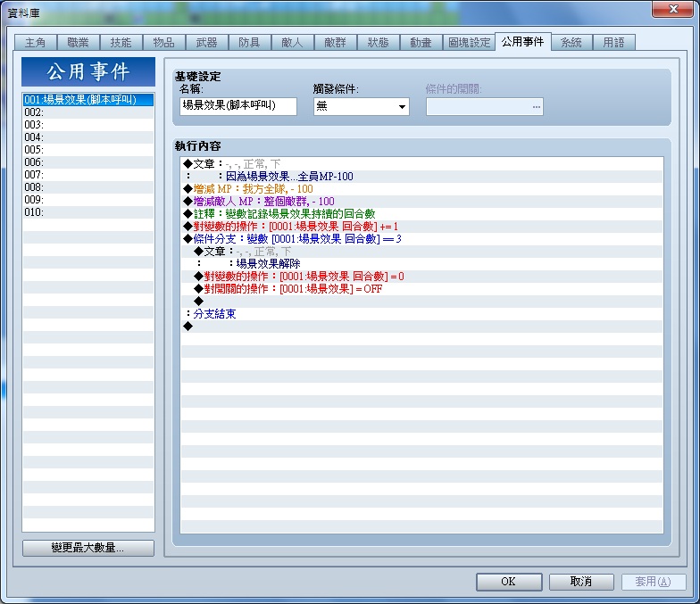The width and height of the screenshot is (700, 604).
Task: Open the 觸發條件 dropdown
Action: [x=361, y=107]
